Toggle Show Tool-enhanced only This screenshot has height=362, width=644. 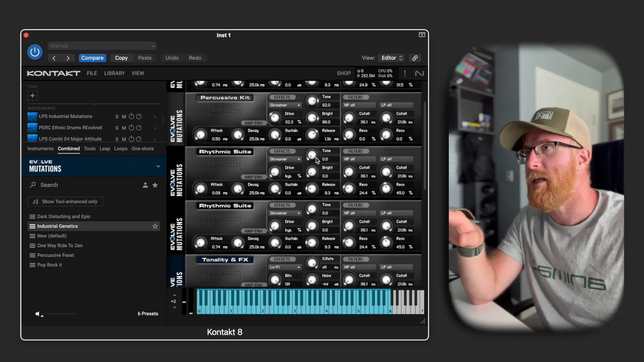coord(66,202)
